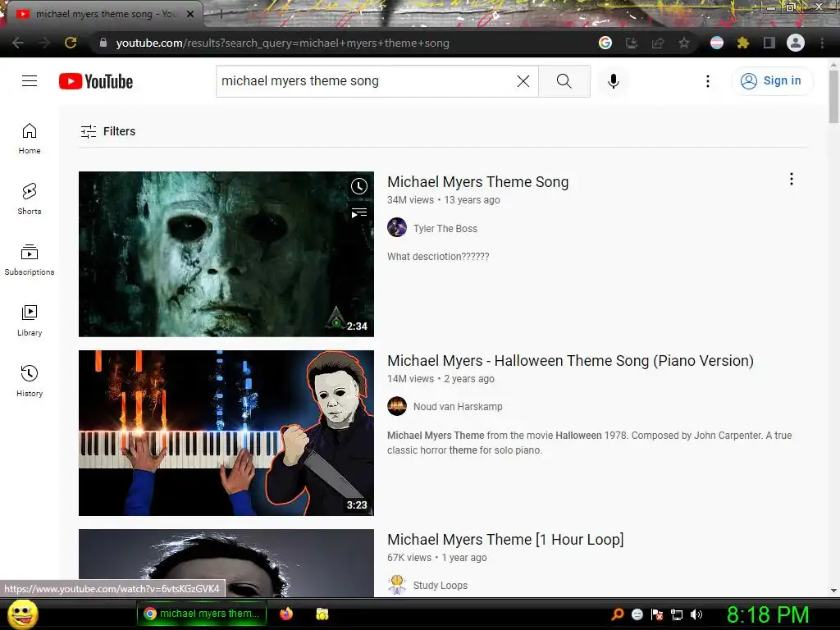The height and width of the screenshot is (630, 840).
Task: Open YouTube settings three-dot menu
Action: coord(708,81)
